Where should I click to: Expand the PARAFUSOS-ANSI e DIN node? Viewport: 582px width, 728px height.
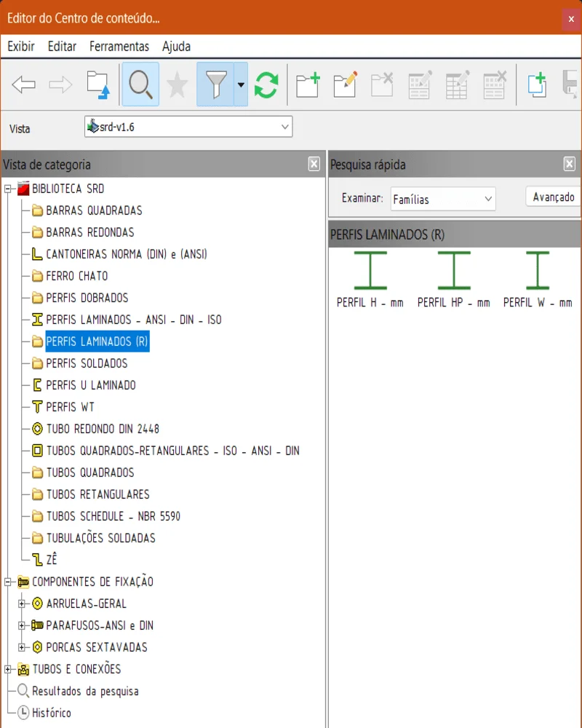22,625
